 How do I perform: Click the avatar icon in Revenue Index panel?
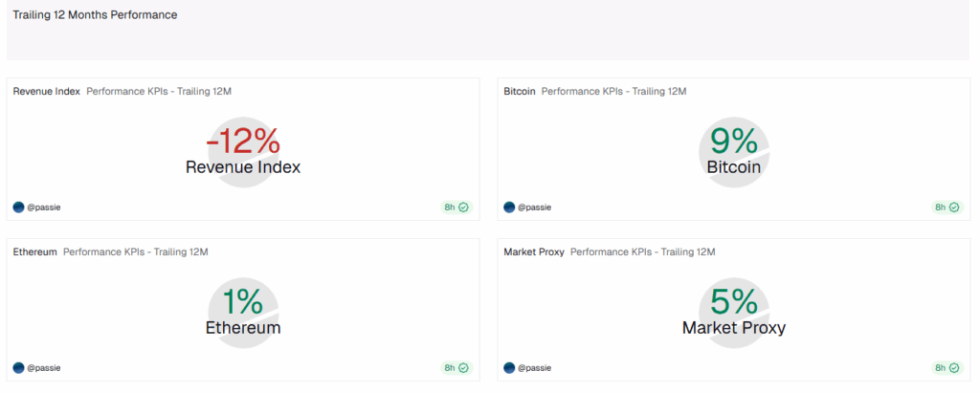[x=18, y=207]
